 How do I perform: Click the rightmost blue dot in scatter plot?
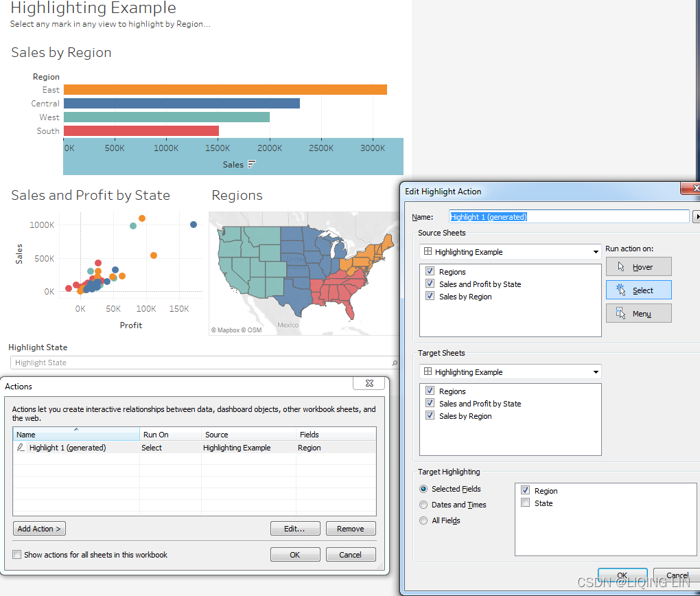(x=194, y=225)
